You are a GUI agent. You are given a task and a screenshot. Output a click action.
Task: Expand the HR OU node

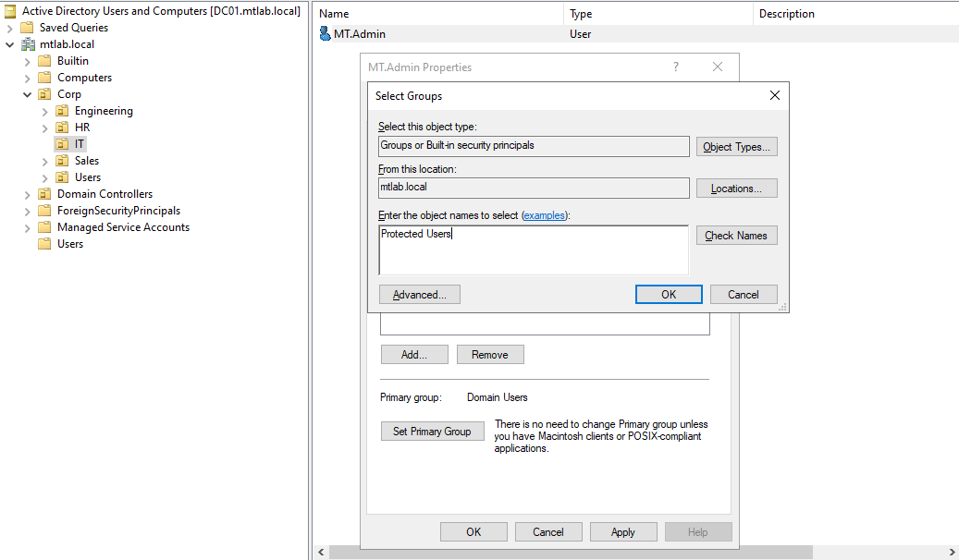(44, 128)
